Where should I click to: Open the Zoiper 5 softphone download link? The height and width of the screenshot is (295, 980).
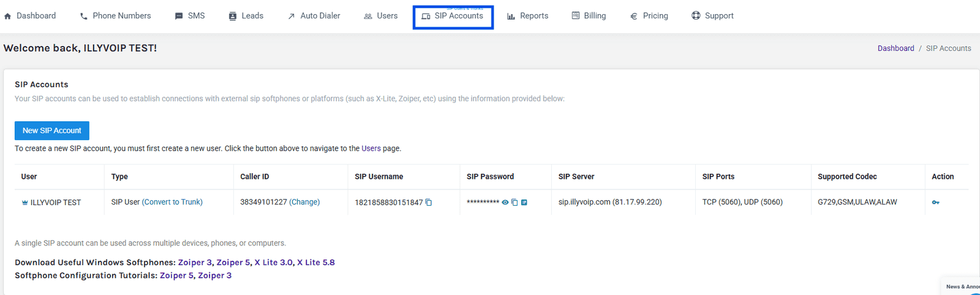click(x=233, y=263)
